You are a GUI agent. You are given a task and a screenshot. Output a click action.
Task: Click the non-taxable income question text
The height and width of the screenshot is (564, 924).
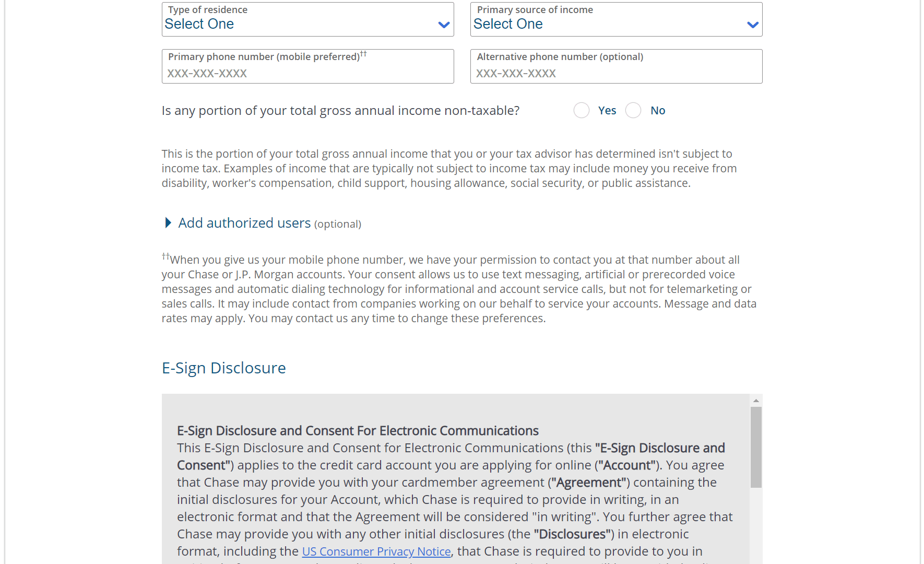point(340,111)
